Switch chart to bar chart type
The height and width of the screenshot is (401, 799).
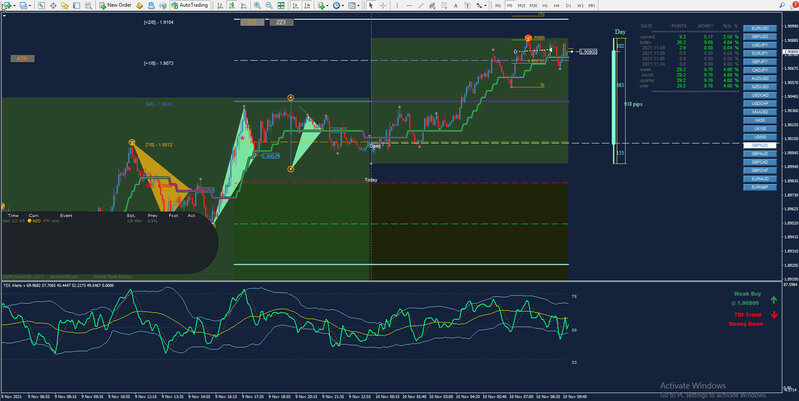(220, 5)
